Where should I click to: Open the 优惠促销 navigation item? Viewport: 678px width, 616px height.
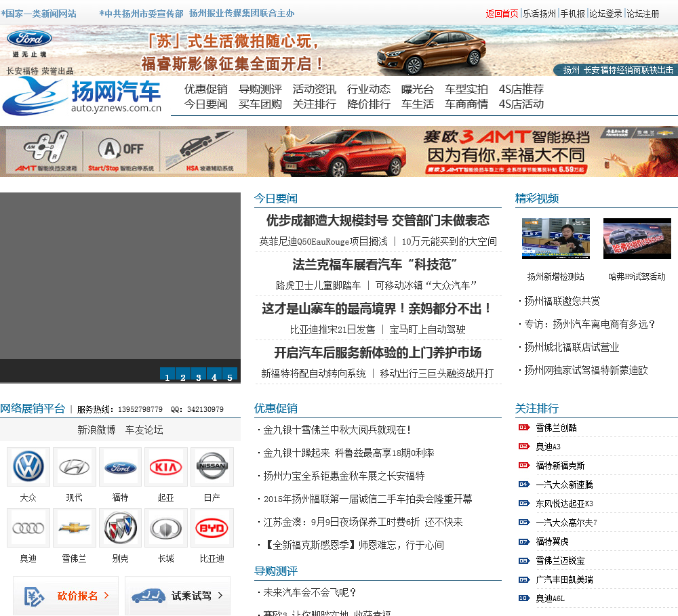point(206,89)
